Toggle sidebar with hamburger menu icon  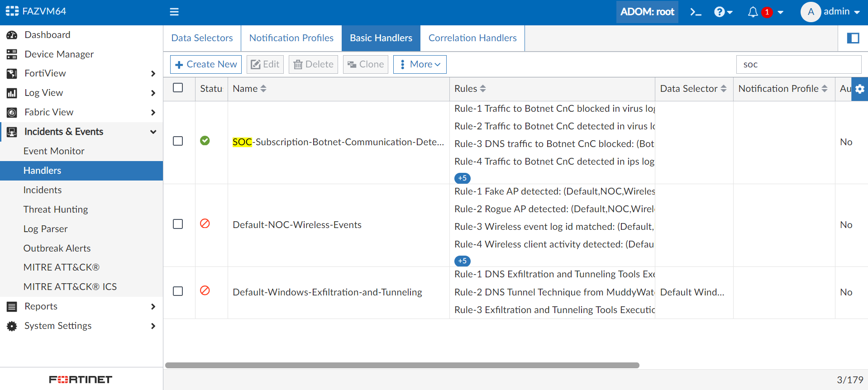(x=174, y=12)
